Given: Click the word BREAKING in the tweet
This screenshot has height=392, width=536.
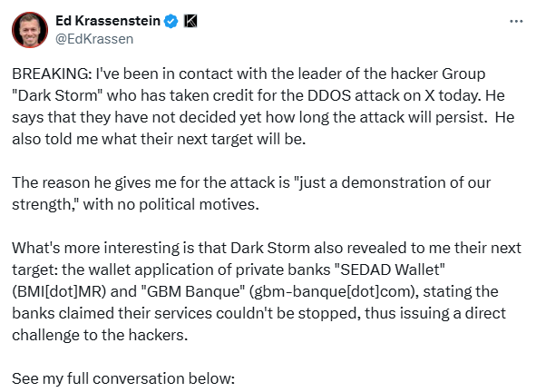Looking at the screenshot, I should tap(52, 73).
